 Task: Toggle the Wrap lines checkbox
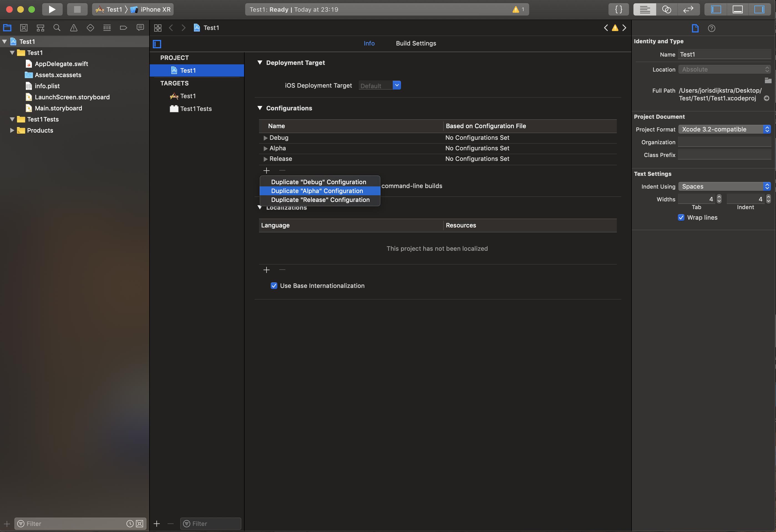[x=681, y=217]
